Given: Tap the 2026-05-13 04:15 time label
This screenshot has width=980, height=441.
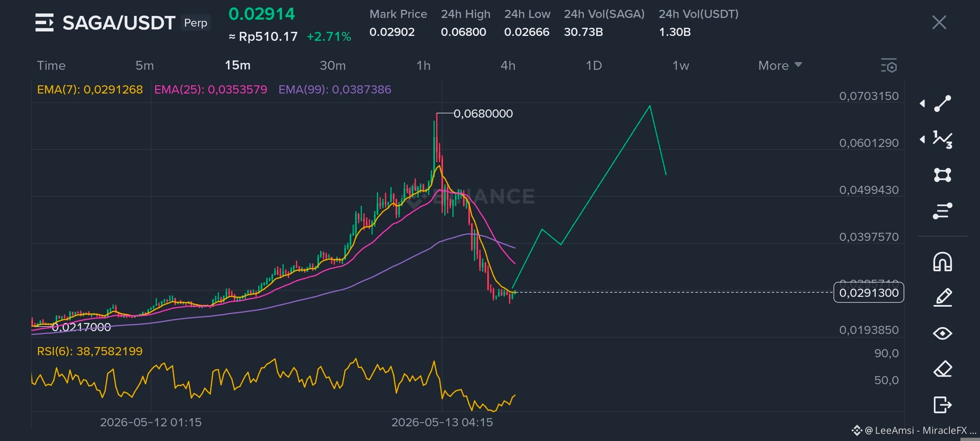Looking at the screenshot, I should (x=442, y=422).
